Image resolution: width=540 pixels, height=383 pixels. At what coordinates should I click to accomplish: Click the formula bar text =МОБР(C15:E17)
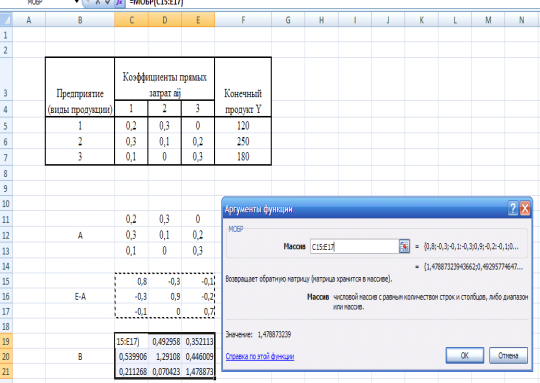click(x=156, y=2)
